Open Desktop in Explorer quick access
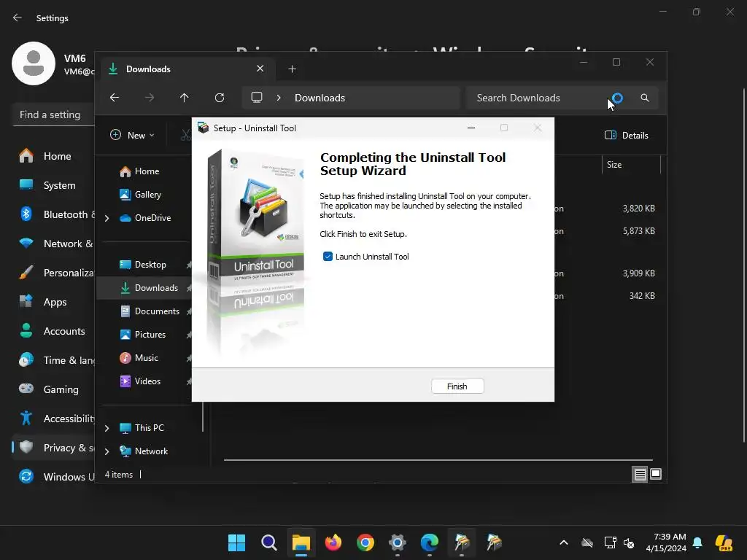Viewport: 747px width, 560px height. click(x=150, y=264)
